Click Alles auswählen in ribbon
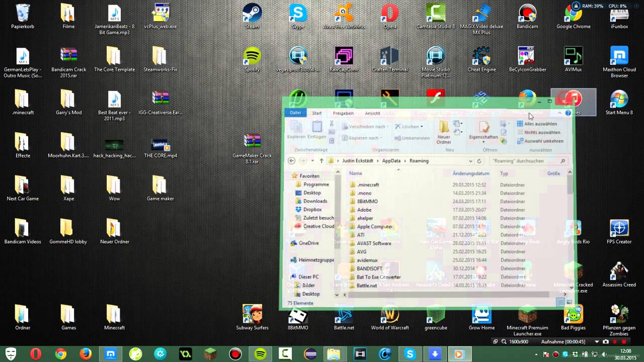 coord(537,124)
